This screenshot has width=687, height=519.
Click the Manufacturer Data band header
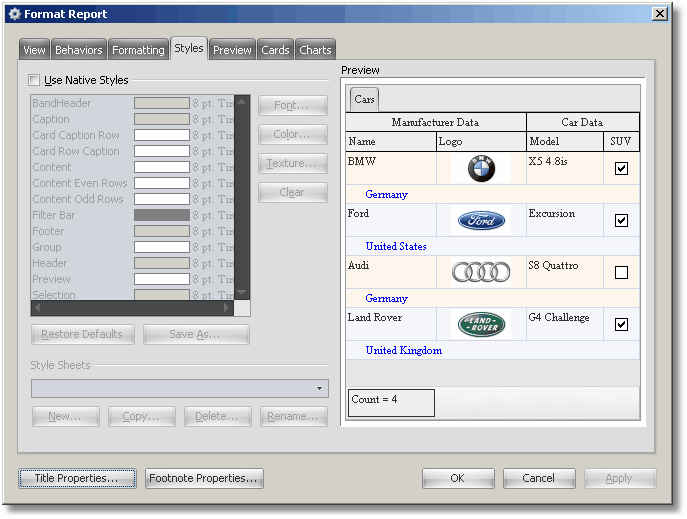coord(436,122)
